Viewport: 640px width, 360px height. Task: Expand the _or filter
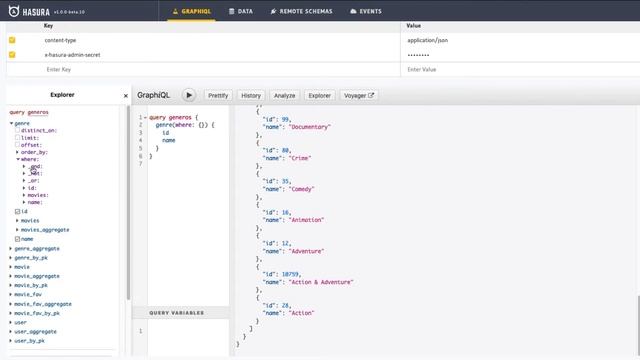(24, 180)
